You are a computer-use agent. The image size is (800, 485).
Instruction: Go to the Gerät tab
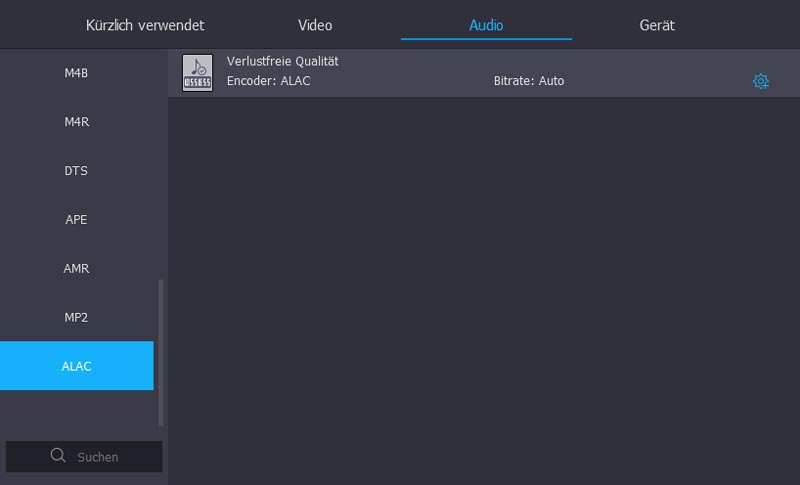pos(657,25)
